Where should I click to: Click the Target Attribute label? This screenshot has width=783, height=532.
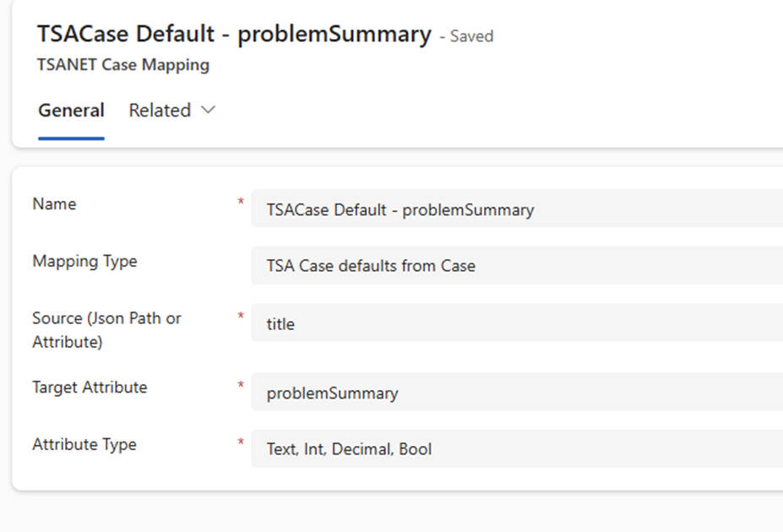pos(90,388)
